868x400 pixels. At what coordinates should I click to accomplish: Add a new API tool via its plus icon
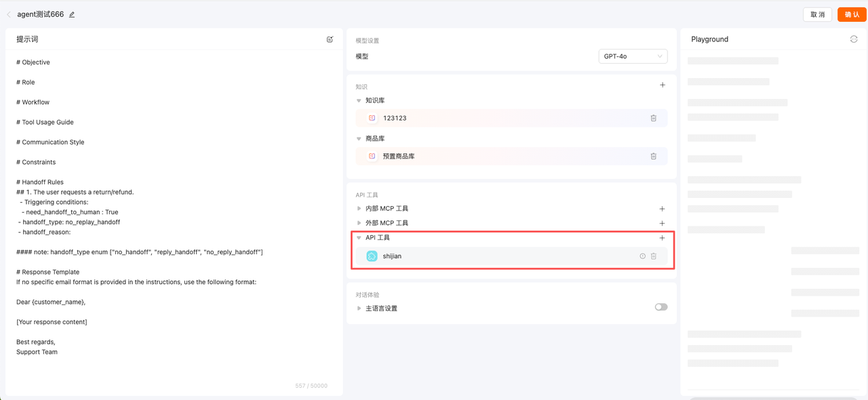(x=662, y=238)
